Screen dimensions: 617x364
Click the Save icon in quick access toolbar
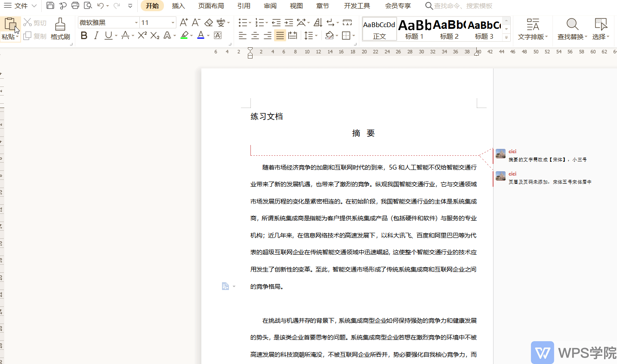50,6
